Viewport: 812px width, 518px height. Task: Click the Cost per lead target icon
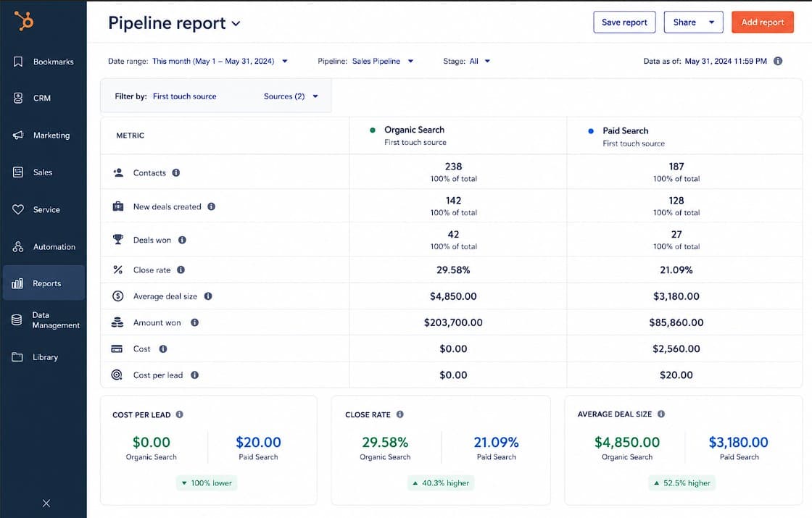point(117,375)
